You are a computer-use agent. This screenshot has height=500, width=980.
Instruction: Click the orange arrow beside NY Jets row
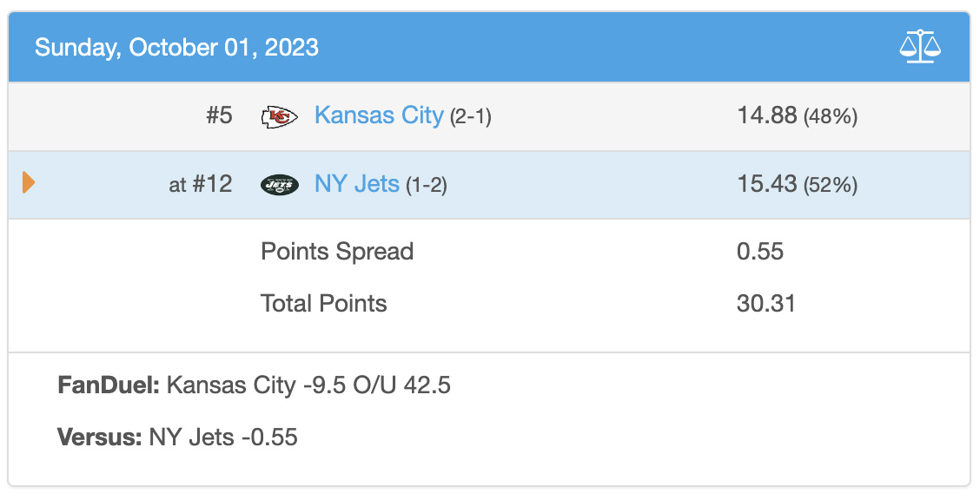28,183
